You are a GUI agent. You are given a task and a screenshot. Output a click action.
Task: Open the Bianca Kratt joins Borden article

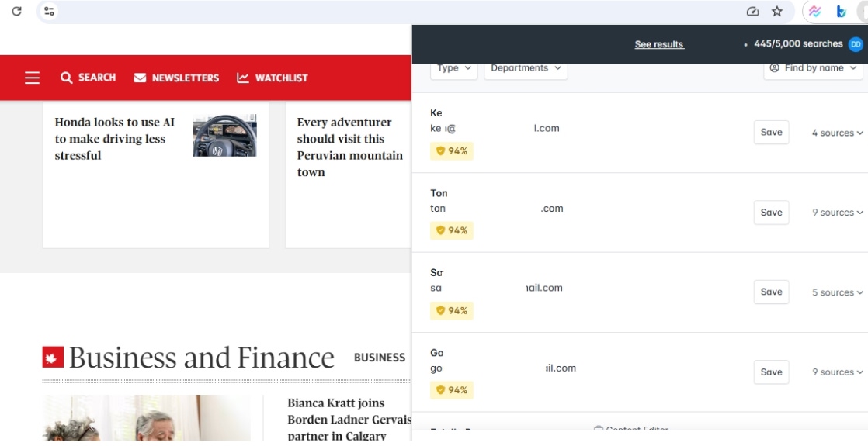click(350, 420)
